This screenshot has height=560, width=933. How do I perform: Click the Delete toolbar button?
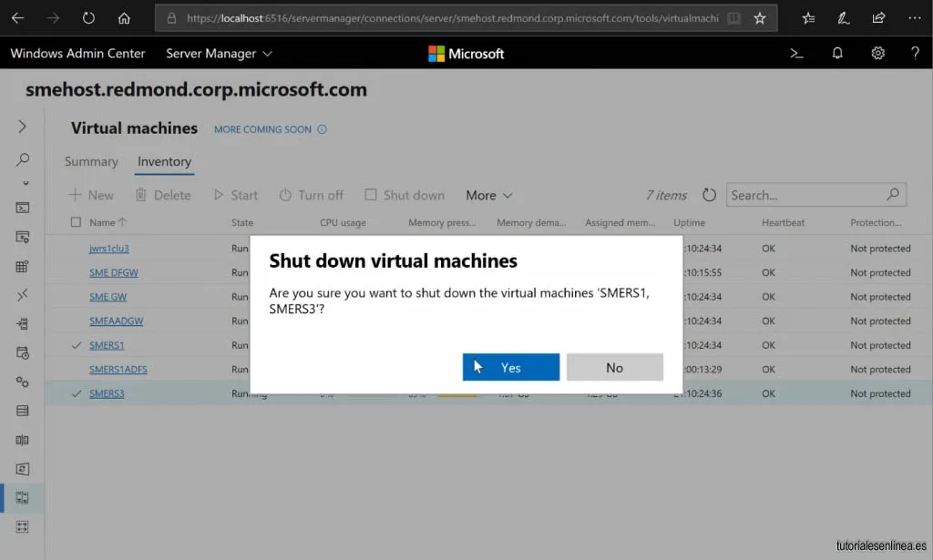(163, 195)
